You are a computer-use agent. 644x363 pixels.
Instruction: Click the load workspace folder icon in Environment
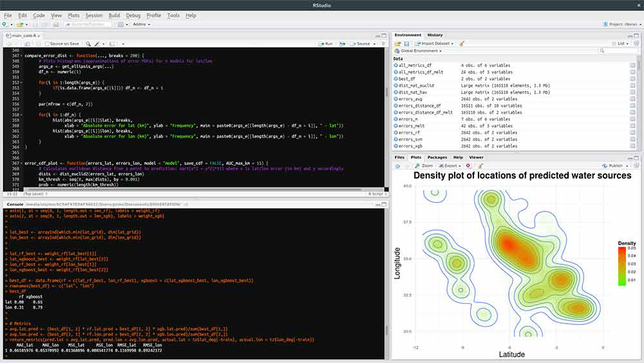pyautogui.click(x=397, y=44)
